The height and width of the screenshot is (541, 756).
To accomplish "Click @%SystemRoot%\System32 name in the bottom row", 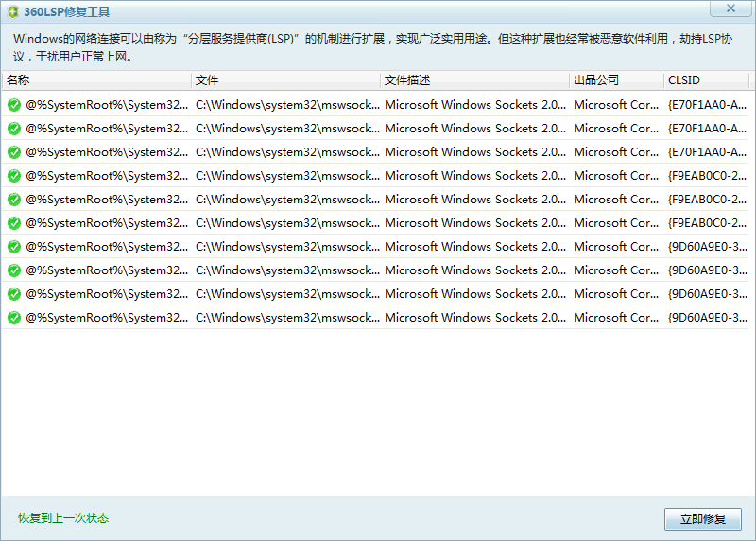I will click(107, 318).
